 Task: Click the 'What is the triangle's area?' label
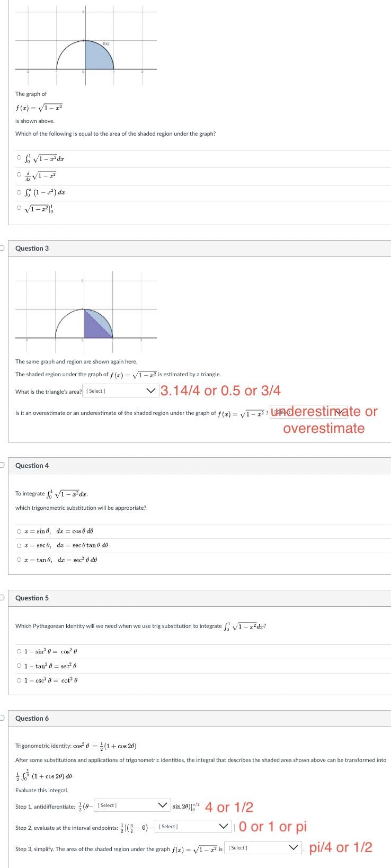tap(49, 392)
